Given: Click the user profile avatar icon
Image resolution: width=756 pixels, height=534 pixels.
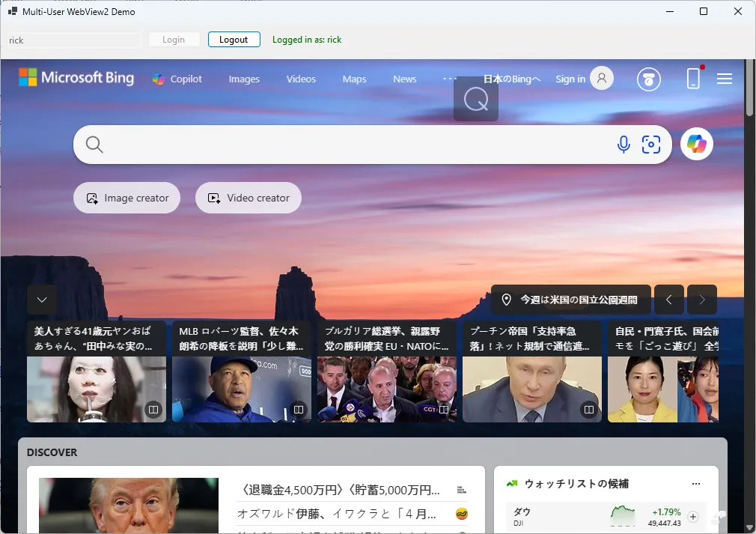Looking at the screenshot, I should coord(602,78).
